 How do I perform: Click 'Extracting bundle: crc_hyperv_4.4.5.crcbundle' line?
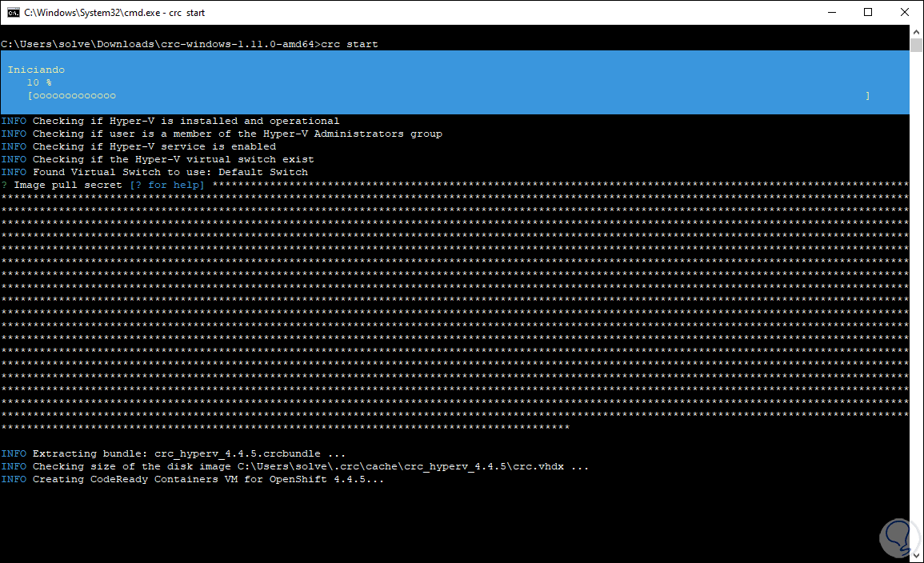pyautogui.click(x=174, y=453)
